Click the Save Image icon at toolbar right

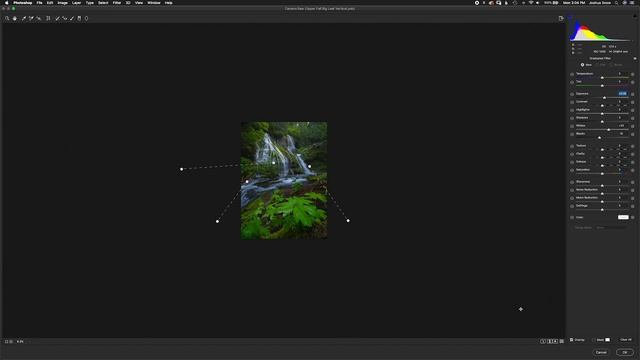click(x=561, y=18)
